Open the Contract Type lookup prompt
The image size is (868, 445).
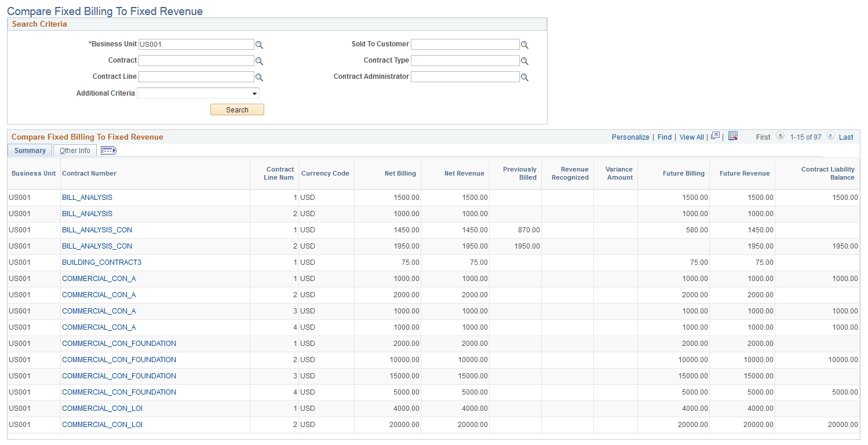click(525, 60)
